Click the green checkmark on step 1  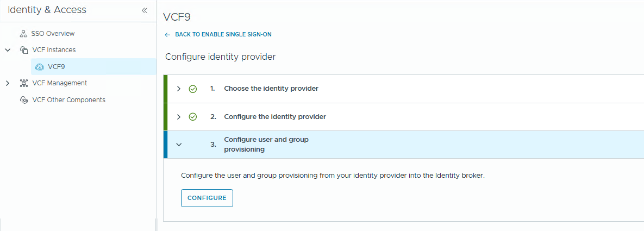[192, 89]
